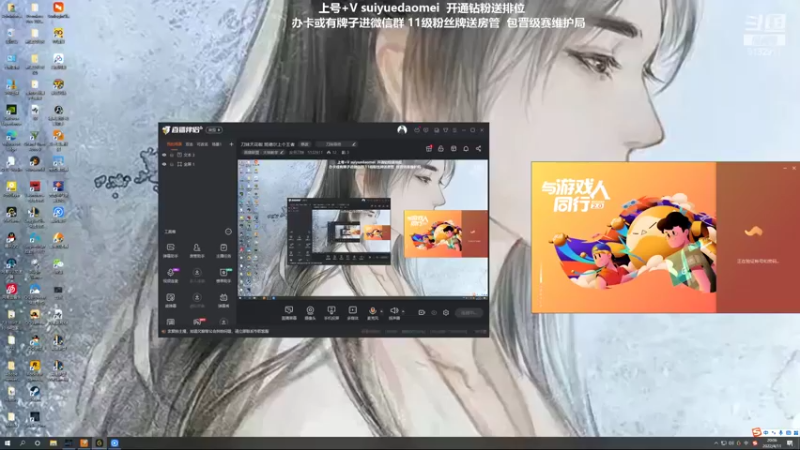Screen dimensions: 800x450
Task: Open the NVIDIA GeForce desktop icon
Action: click(x=11, y=114)
